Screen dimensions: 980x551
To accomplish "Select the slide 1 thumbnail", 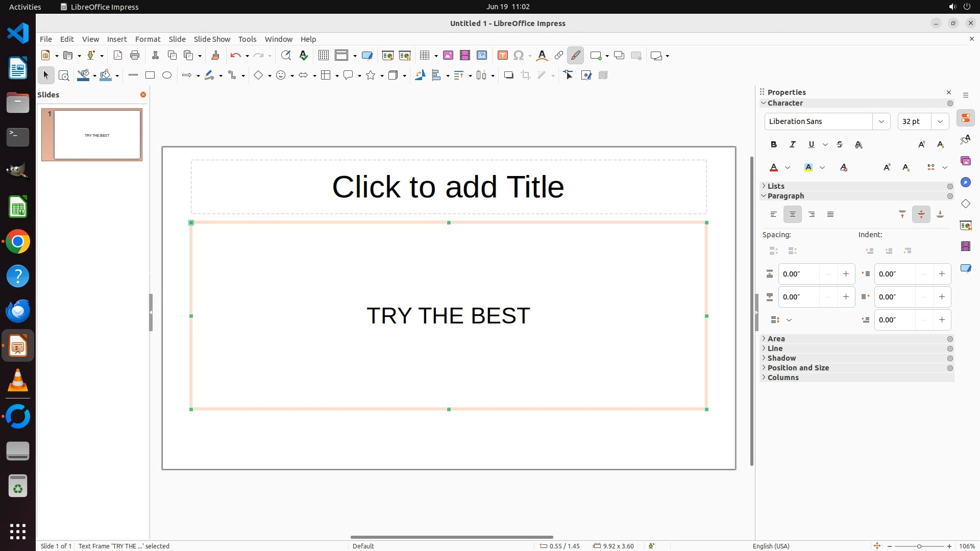I will point(97,135).
